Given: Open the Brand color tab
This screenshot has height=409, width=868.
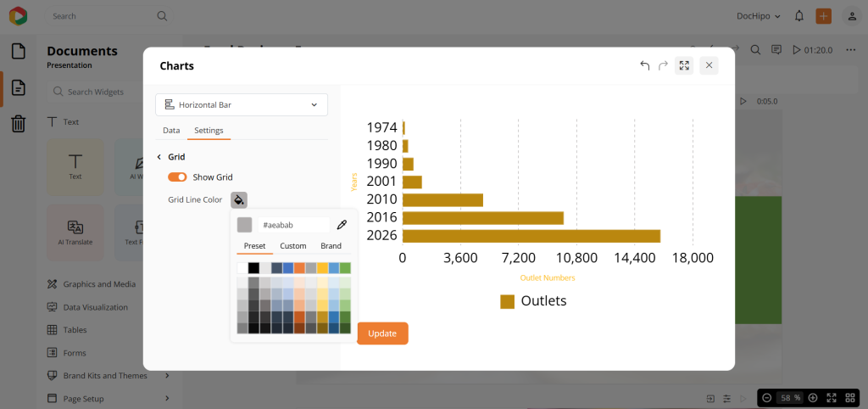Looking at the screenshot, I should click(x=331, y=246).
